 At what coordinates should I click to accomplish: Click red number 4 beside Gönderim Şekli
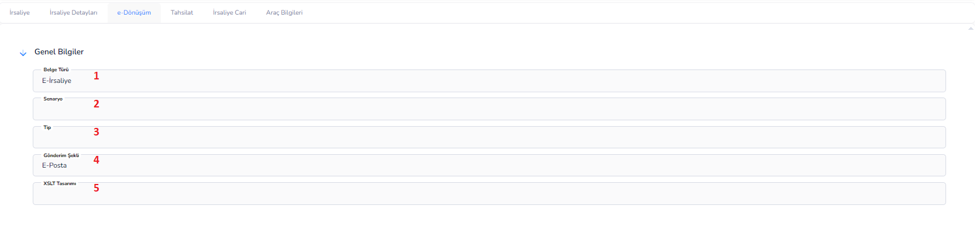tap(96, 160)
